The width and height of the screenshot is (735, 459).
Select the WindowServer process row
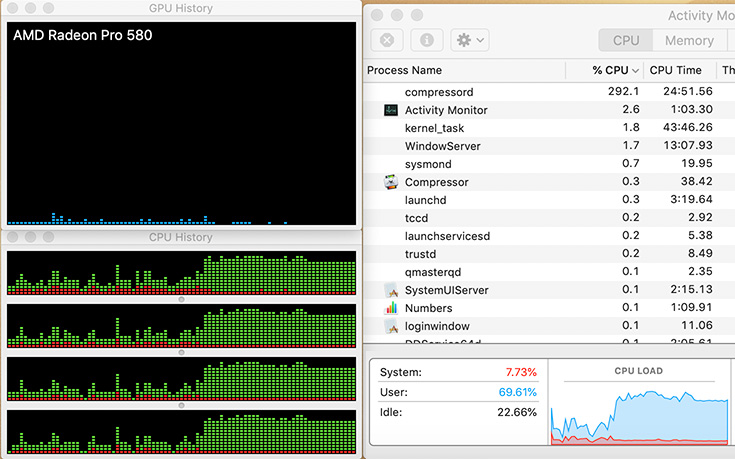(549, 146)
